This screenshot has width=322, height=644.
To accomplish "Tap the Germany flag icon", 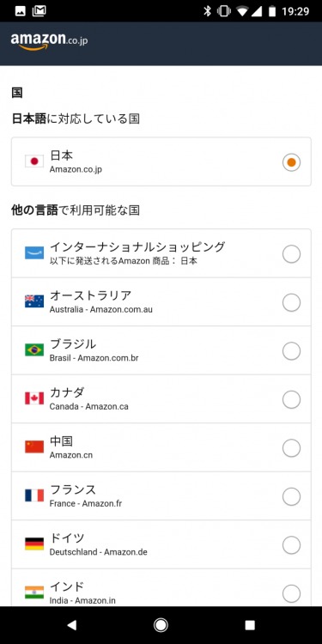I will tap(34, 544).
